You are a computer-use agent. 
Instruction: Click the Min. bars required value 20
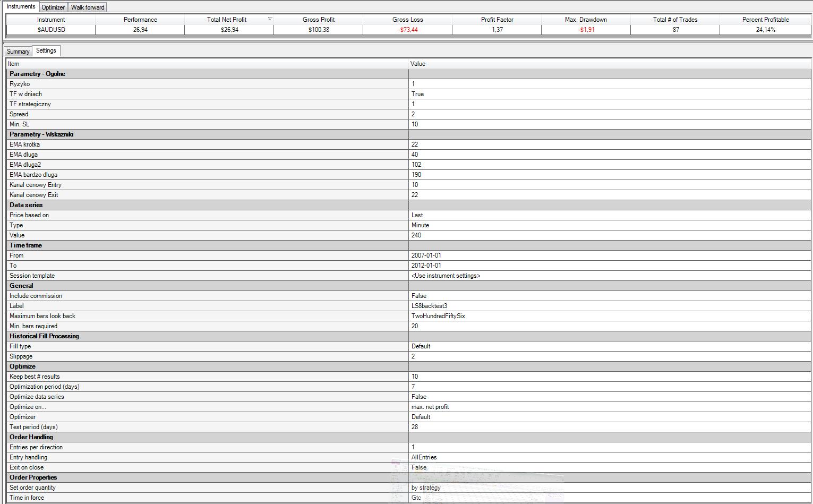click(x=415, y=326)
